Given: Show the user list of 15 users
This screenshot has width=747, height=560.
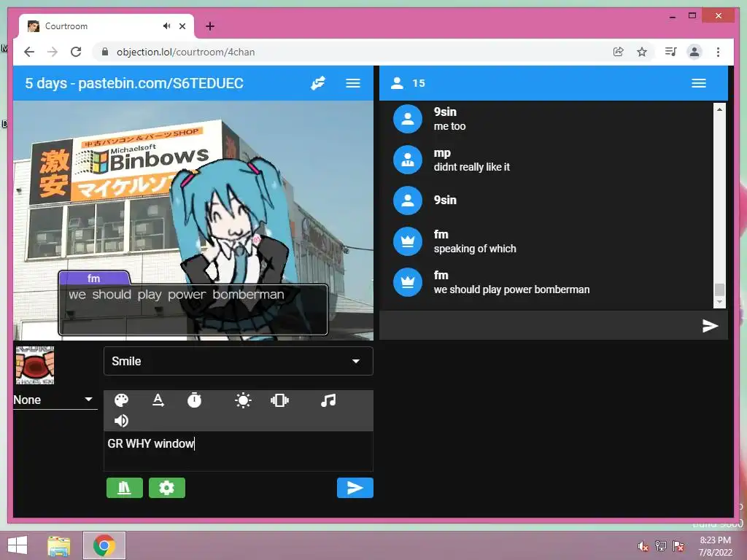Looking at the screenshot, I should click(x=408, y=83).
